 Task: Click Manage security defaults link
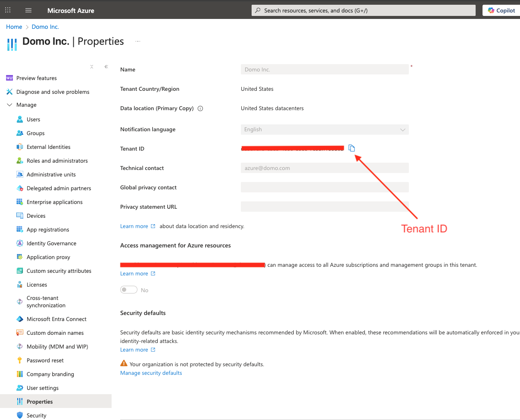click(151, 373)
